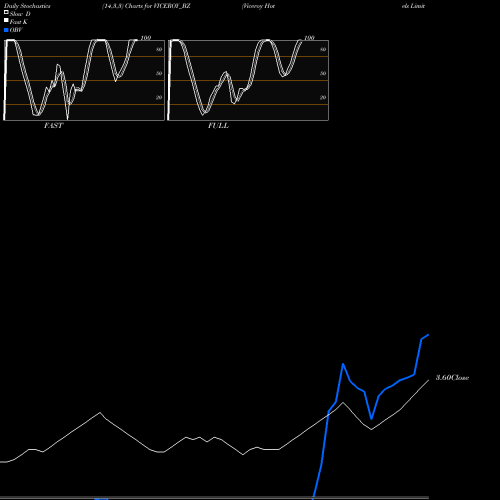The height and width of the screenshot is (500, 500).
Task: Click the 100 marker above FAST chart
Action: point(146,38)
